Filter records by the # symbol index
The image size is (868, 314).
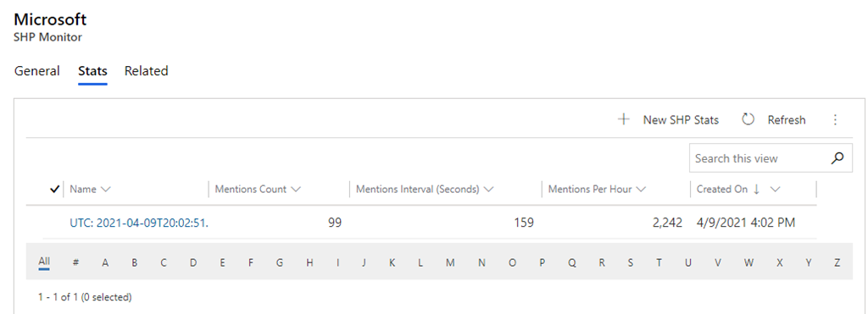click(x=75, y=262)
